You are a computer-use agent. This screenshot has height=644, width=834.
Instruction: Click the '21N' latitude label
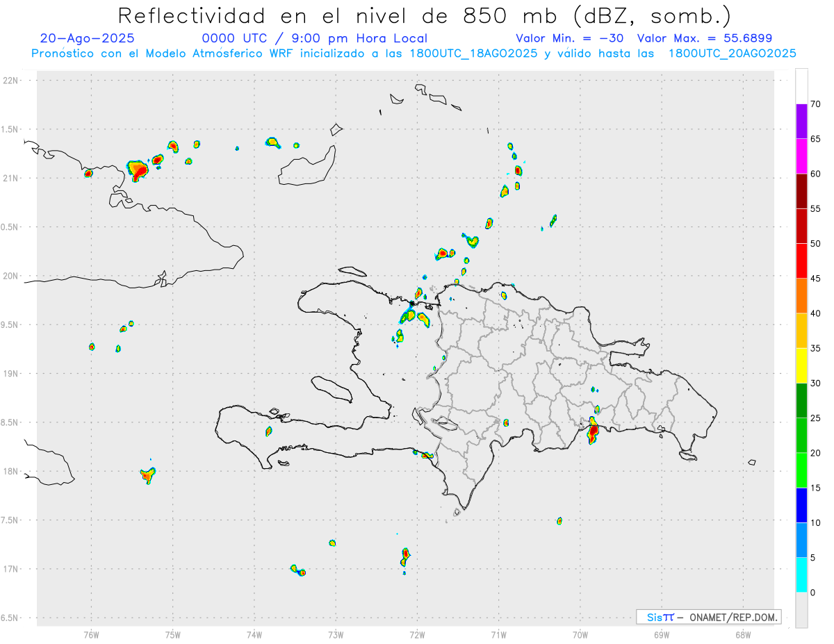tap(12, 179)
